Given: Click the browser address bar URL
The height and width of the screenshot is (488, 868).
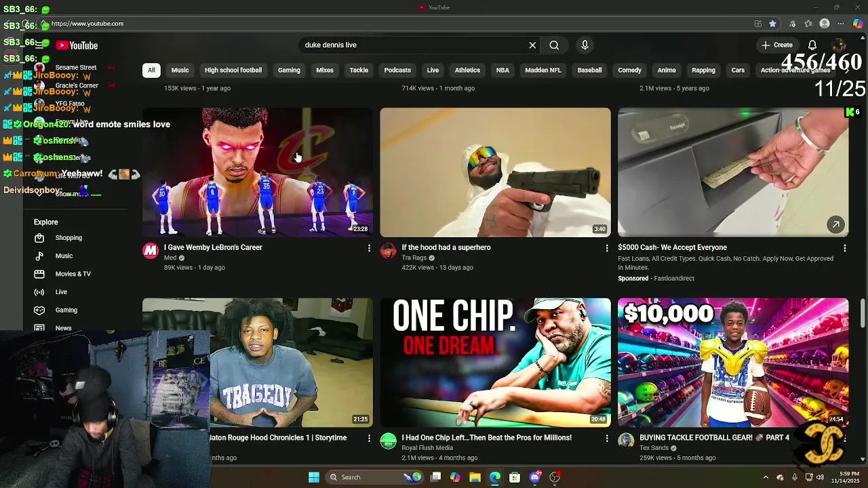Looking at the screenshot, I should (87, 24).
